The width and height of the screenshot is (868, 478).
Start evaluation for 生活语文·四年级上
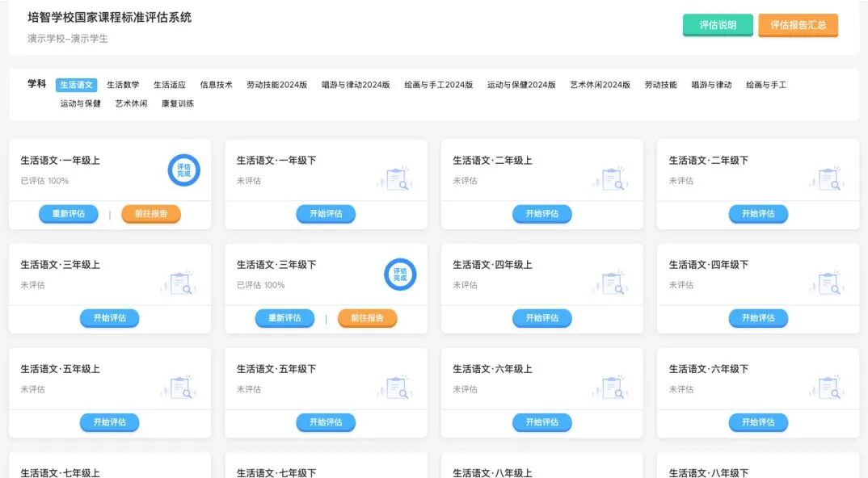pos(542,318)
